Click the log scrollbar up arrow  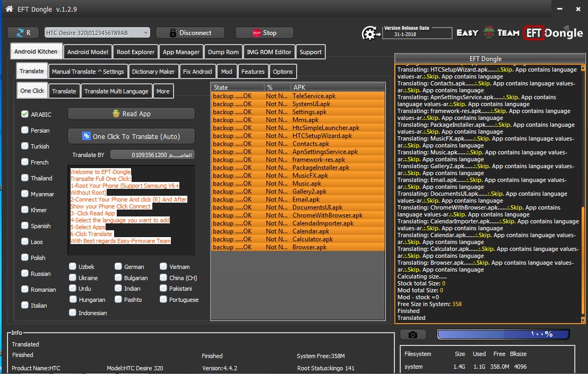pos(583,68)
